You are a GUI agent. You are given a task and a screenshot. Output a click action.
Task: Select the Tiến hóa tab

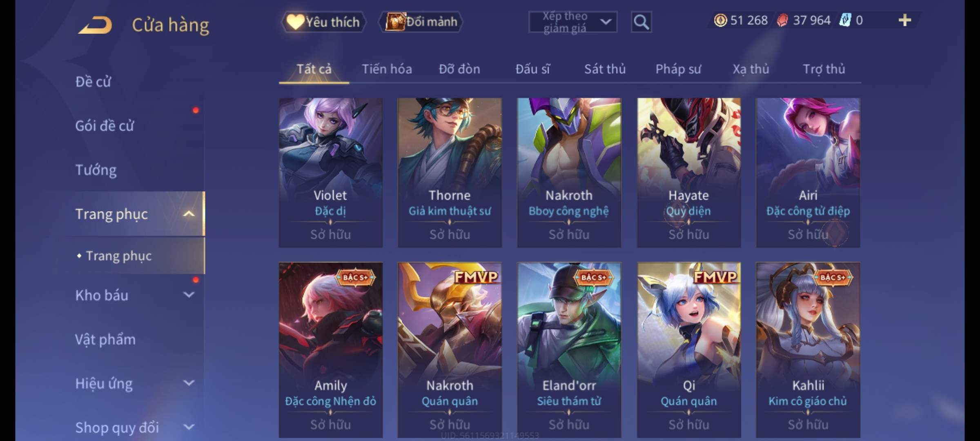click(x=387, y=69)
